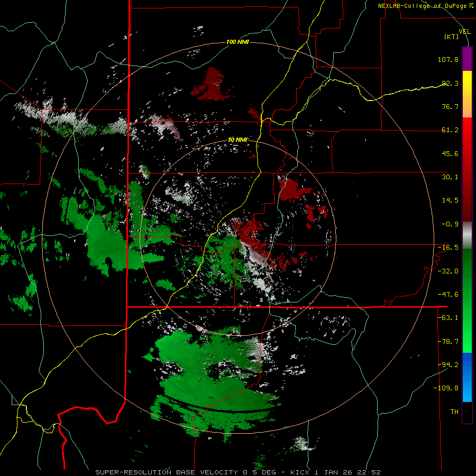Click the 61.2 velocity scale value
This screenshot has height=476, width=476.
point(450,130)
